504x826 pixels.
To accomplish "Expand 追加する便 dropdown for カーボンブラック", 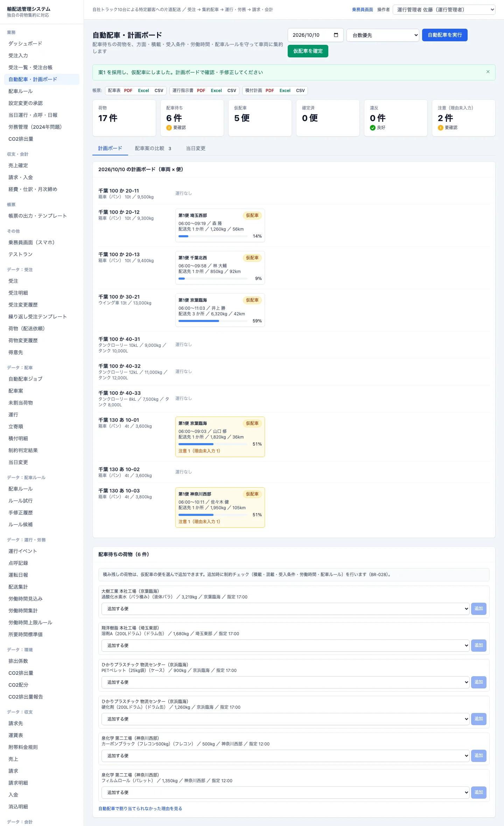I will point(285,756).
